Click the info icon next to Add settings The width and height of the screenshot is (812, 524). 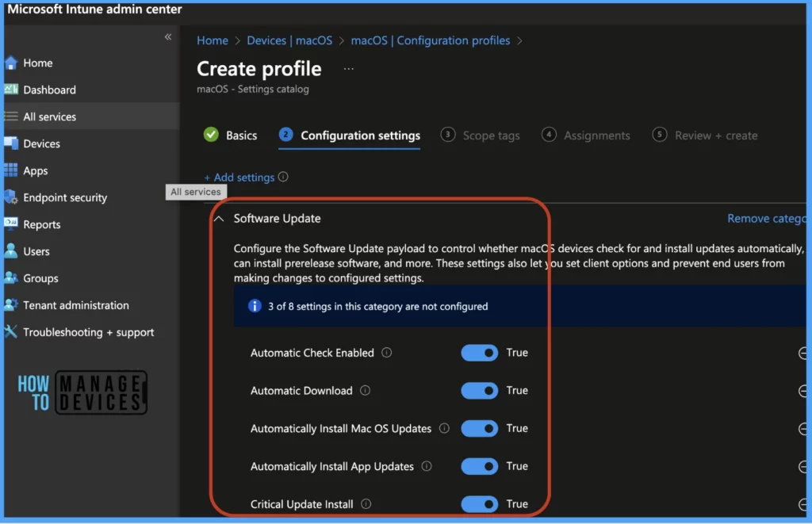coord(283,177)
